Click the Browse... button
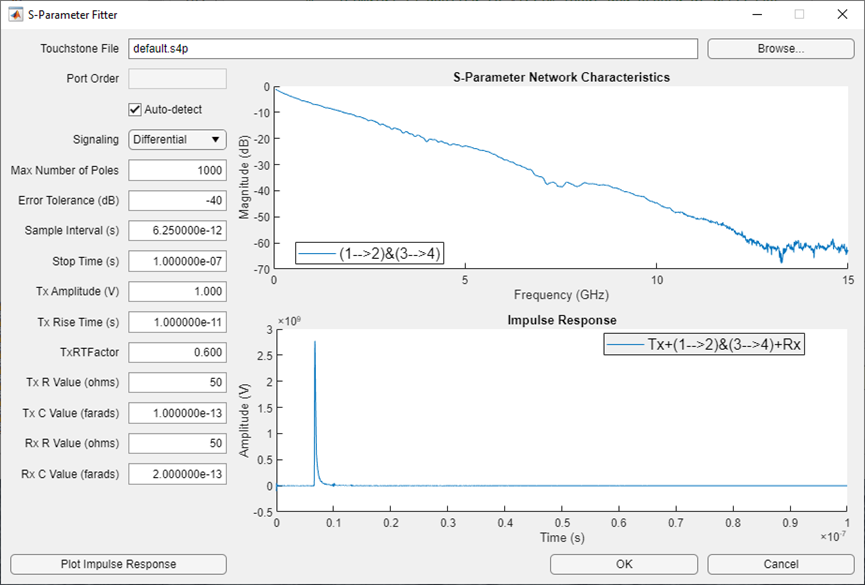865x585 pixels. tap(781, 49)
